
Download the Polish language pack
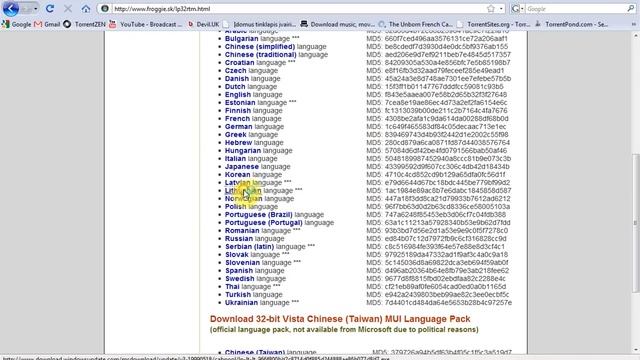pos(236,207)
